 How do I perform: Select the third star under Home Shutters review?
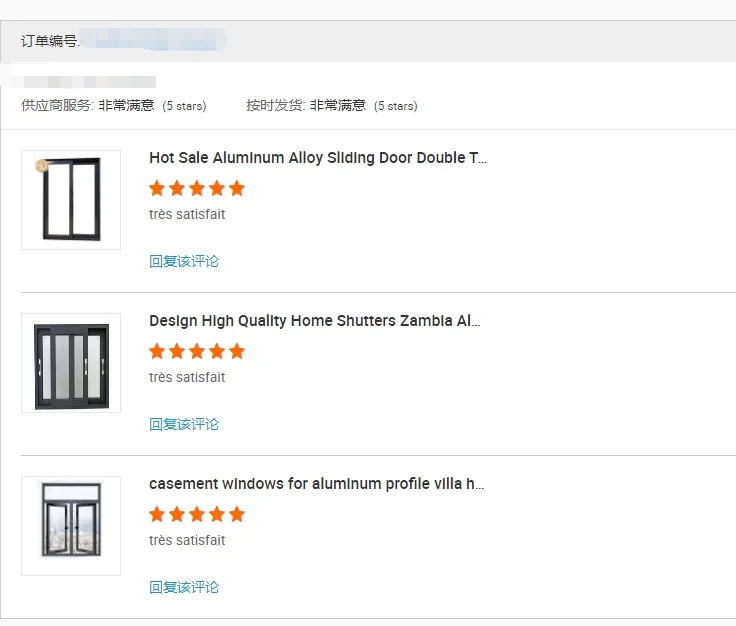pos(197,351)
